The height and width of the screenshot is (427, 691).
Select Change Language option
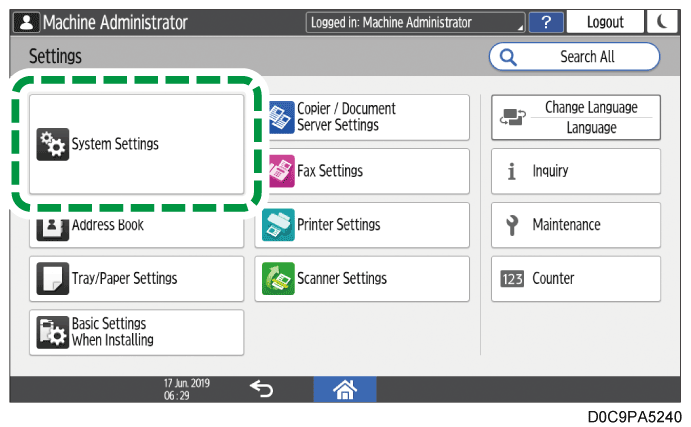[575, 117]
